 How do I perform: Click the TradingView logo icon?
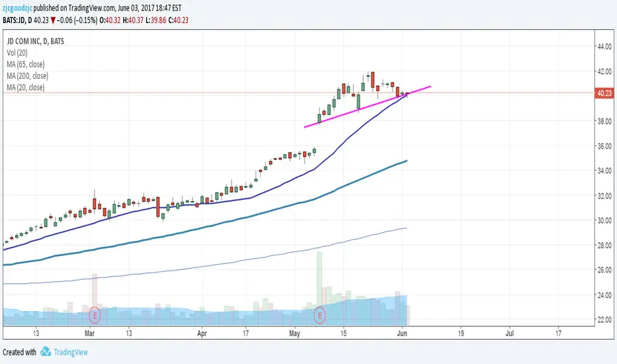[46, 351]
